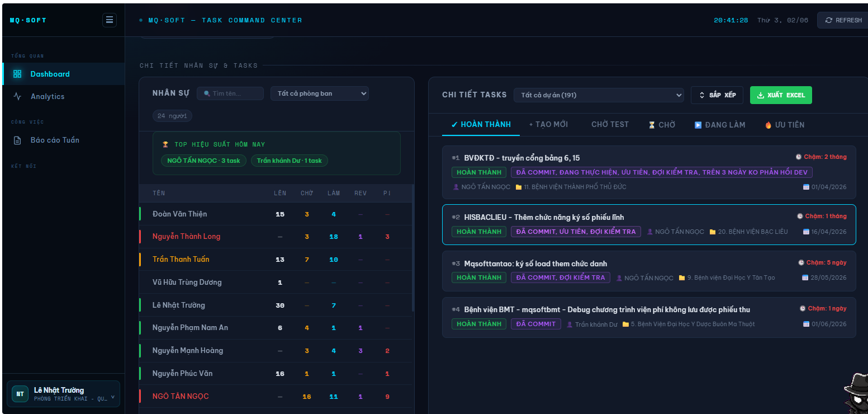The image size is (868, 414).
Task: Click the ĐÃ COMMIT tag on task 4
Action: (x=536, y=324)
